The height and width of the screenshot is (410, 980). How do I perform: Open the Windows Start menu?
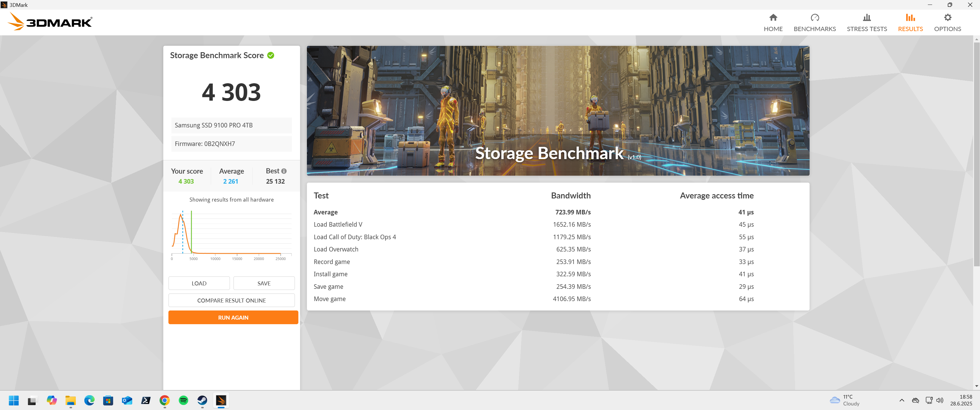point(14,400)
